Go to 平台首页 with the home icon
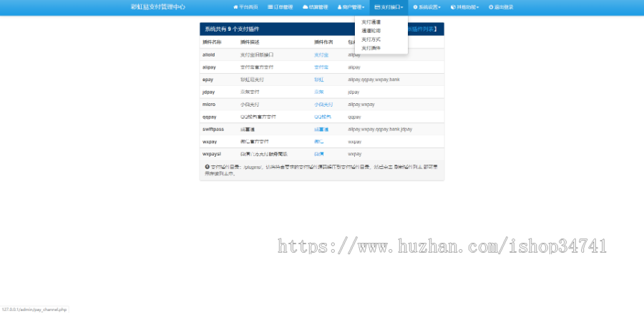644x313 pixels. tap(245, 7)
